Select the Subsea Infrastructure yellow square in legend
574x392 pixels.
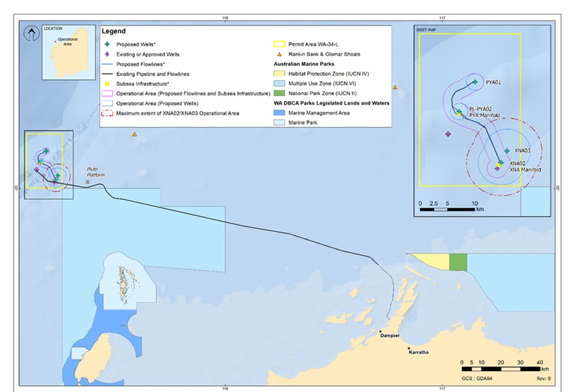tap(107, 84)
